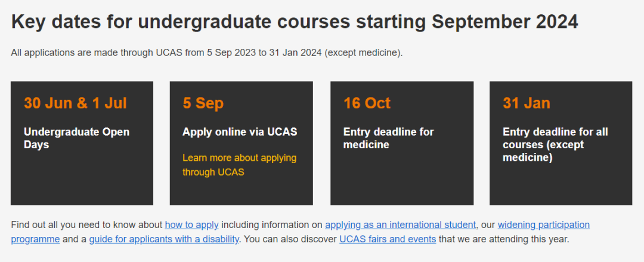Viewport: 644px width, 262px height.
Task: Open 'applying as an international student' link
Action: click(400, 225)
